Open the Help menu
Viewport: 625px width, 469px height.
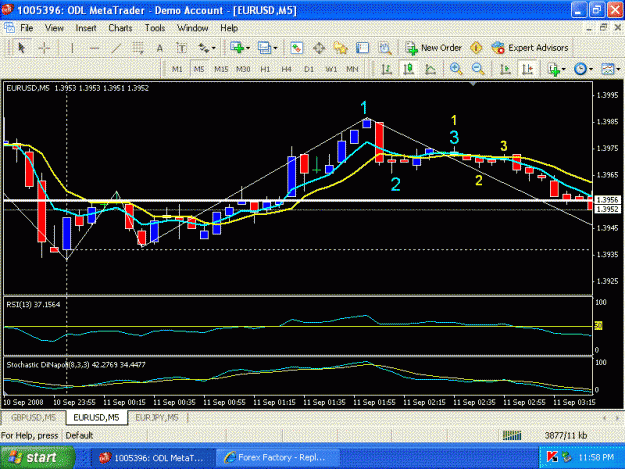tap(229, 28)
